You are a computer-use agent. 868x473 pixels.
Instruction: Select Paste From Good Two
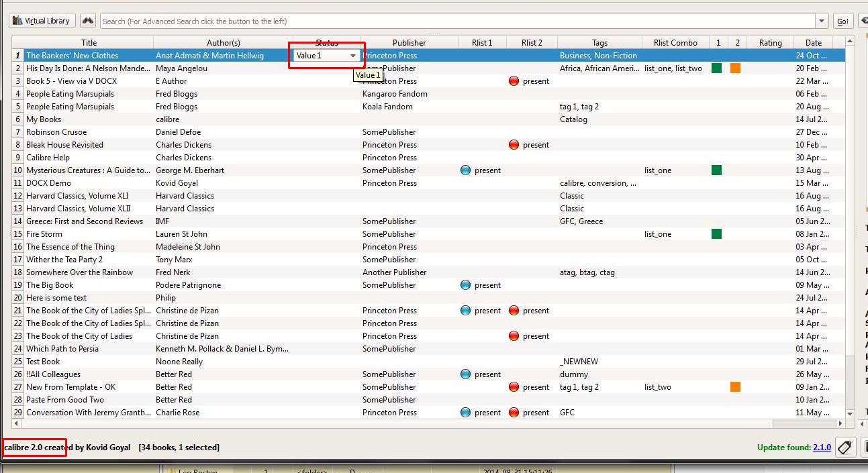(65, 400)
